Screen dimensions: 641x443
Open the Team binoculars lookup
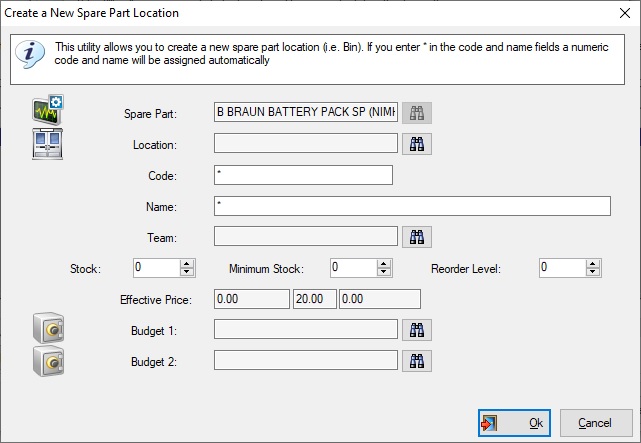(x=417, y=237)
